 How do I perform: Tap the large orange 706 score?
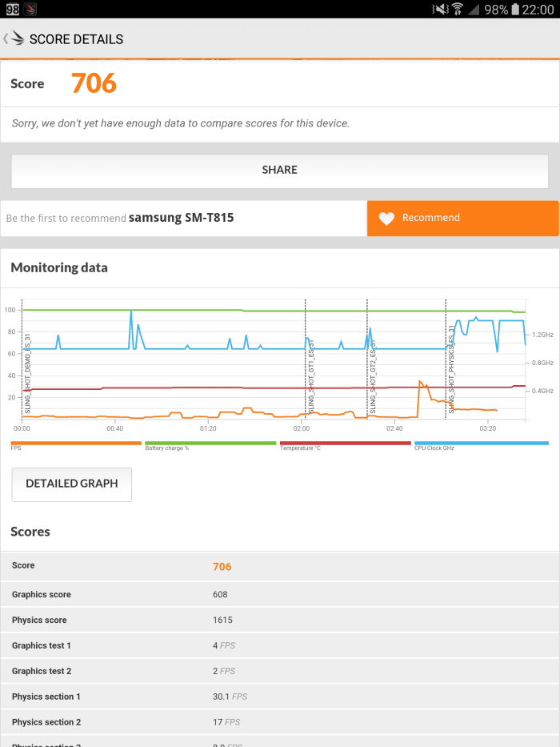94,83
